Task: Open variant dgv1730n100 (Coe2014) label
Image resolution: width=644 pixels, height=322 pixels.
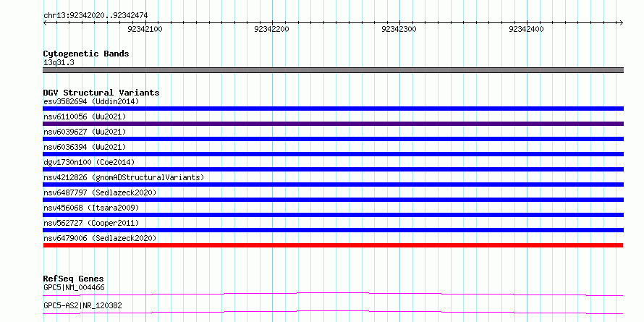Action: click(89, 162)
